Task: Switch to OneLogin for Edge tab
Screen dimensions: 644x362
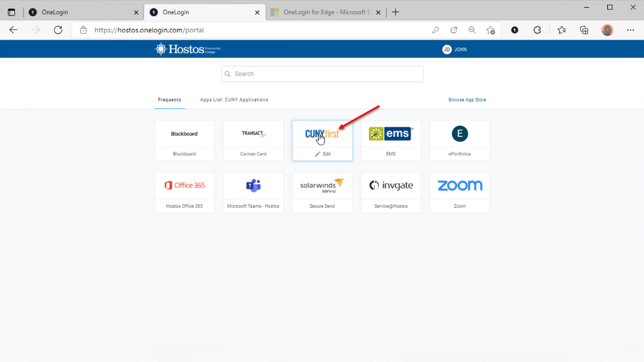Action: click(x=326, y=13)
